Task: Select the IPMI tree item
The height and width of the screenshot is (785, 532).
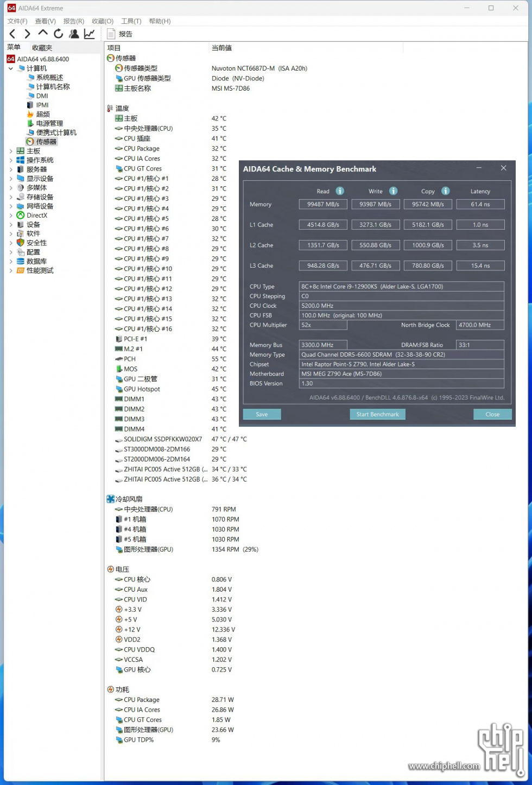Action: point(38,105)
